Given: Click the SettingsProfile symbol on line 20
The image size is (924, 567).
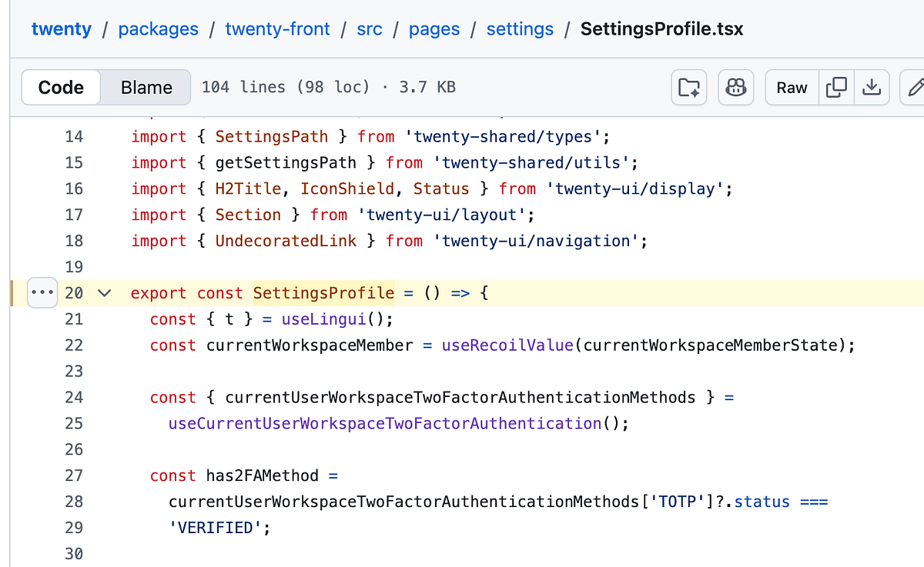Looking at the screenshot, I should 323,293.
